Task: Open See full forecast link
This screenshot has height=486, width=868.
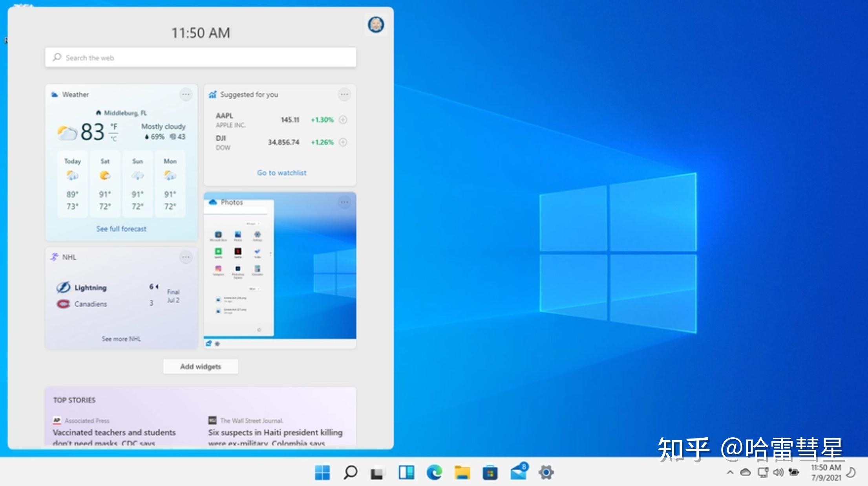Action: click(x=121, y=229)
